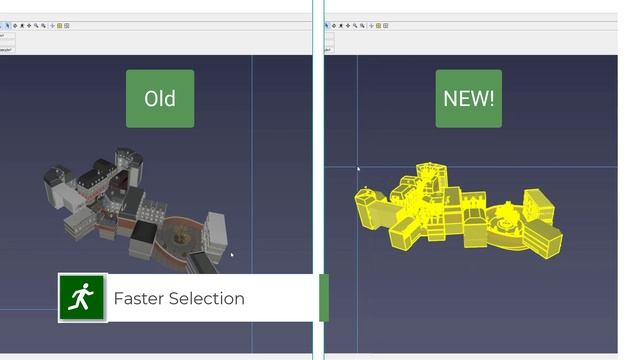The height and width of the screenshot is (360, 640).
Task: Toggle the yellow grid icon in Old viewer toolbar
Action: click(x=60, y=26)
